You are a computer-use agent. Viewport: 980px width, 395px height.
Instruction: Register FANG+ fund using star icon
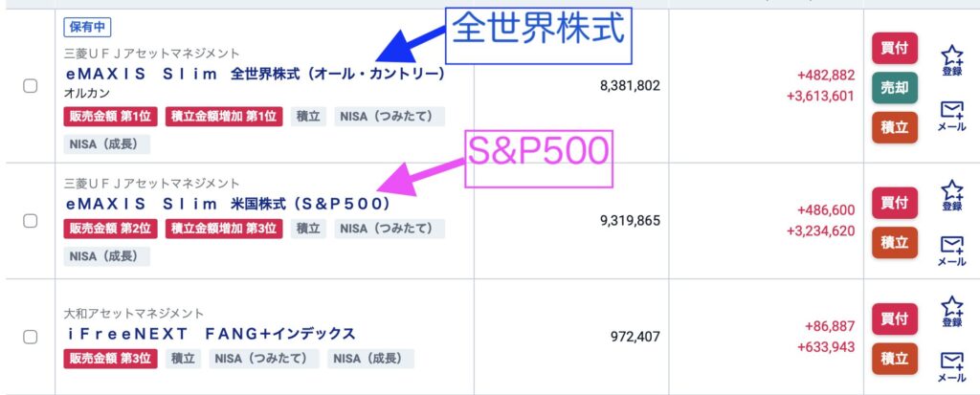[951, 311]
